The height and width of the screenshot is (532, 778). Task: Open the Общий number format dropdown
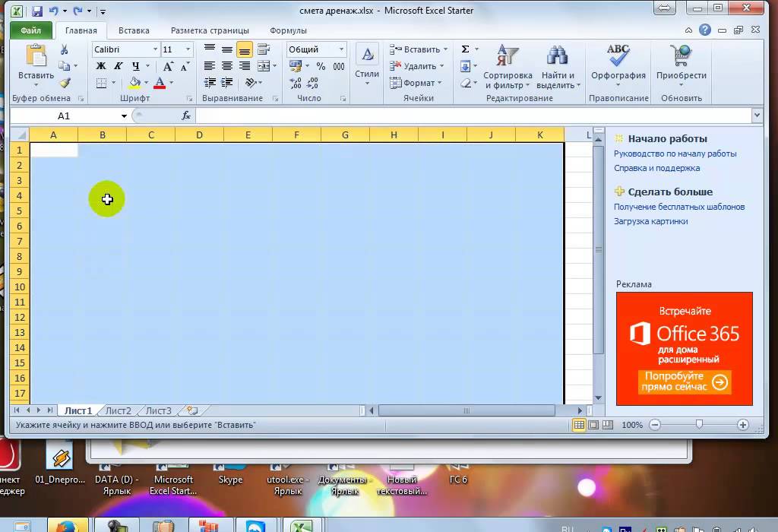[341, 49]
